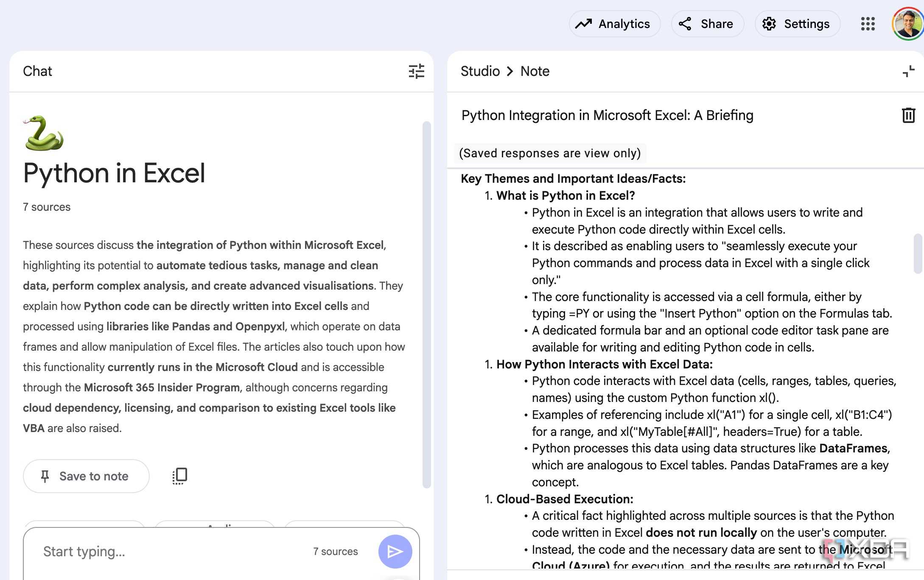Image resolution: width=924 pixels, height=580 pixels.
Task: Open the Google account avatar menu
Action: pos(908,24)
